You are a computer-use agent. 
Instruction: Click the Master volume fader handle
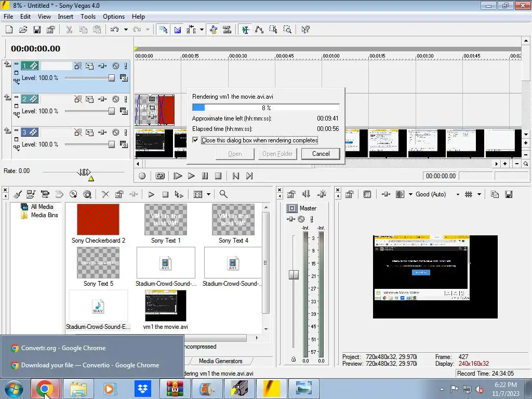point(294,274)
